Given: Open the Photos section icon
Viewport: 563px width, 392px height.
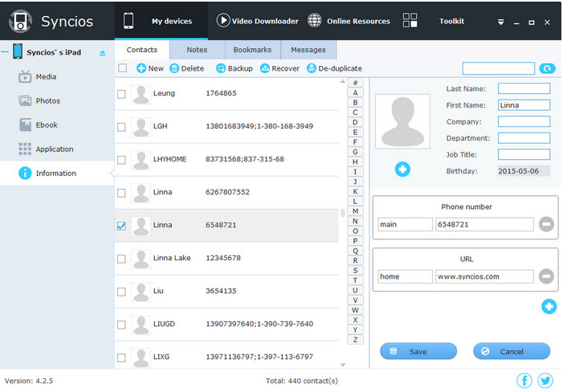Looking at the screenshot, I should pos(25,100).
